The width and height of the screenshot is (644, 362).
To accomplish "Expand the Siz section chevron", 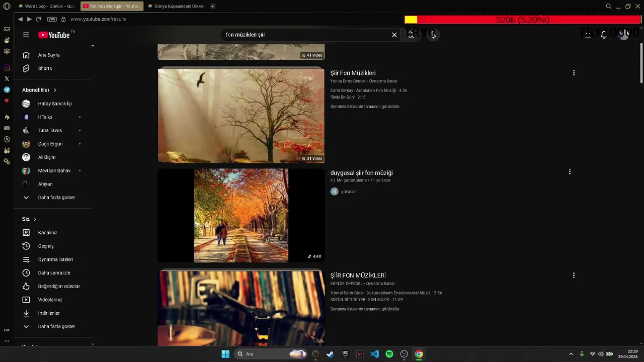I will [x=35, y=219].
